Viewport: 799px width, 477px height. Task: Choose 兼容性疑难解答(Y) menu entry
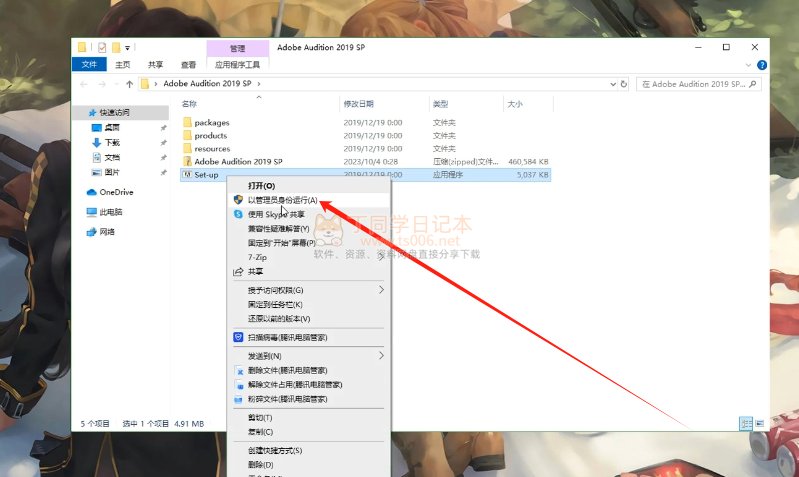[278, 229]
